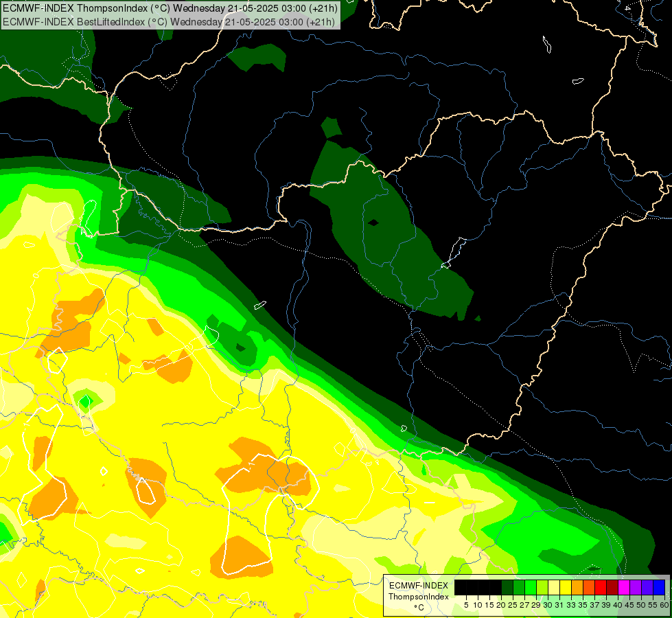Click the legend tick value 35
The image size is (672, 618).
583,605
